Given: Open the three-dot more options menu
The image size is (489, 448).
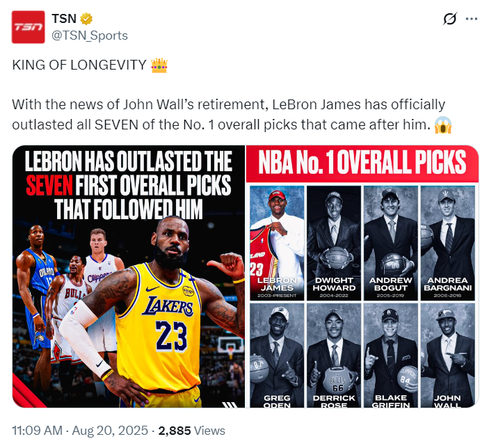Looking at the screenshot, I should [x=472, y=19].
